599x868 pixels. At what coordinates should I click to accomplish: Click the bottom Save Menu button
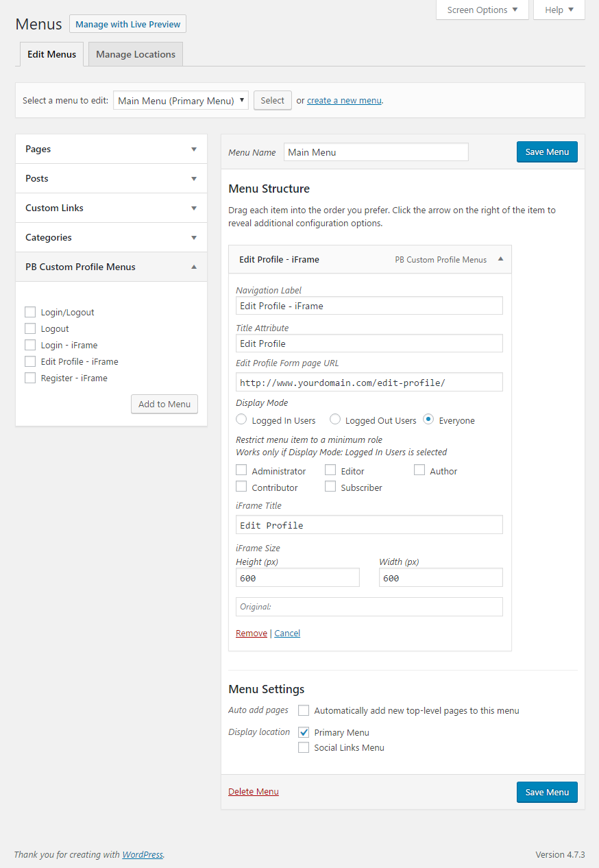(547, 792)
